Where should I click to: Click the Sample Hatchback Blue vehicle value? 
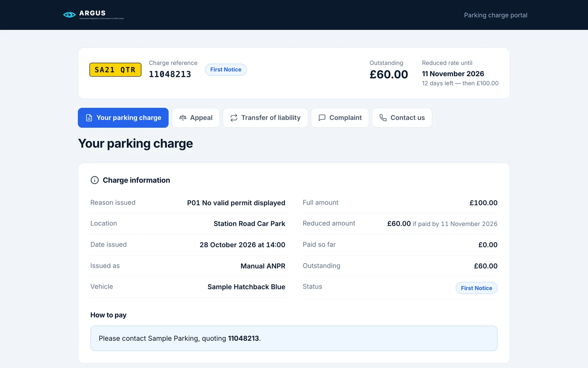point(246,287)
